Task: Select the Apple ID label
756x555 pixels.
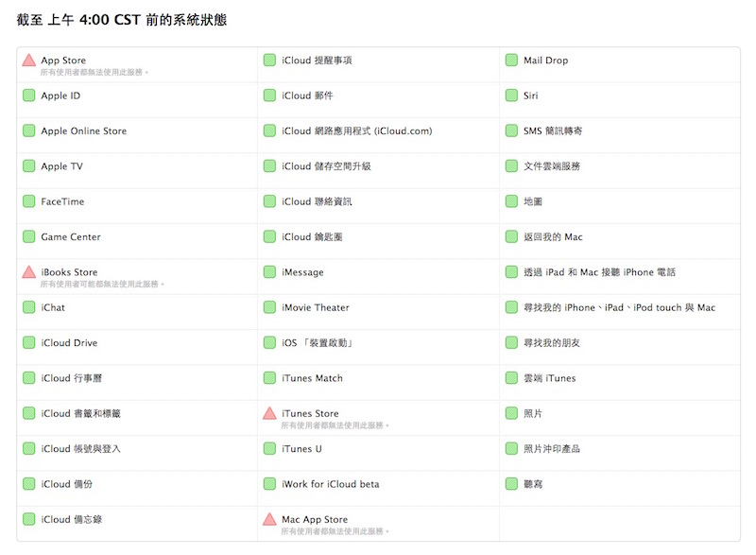Action: click(60, 95)
